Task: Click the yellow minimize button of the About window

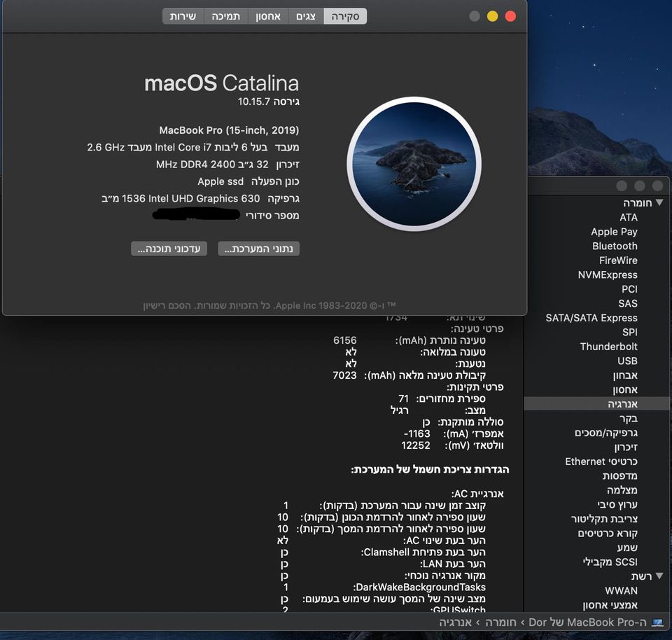Action: tap(492, 16)
